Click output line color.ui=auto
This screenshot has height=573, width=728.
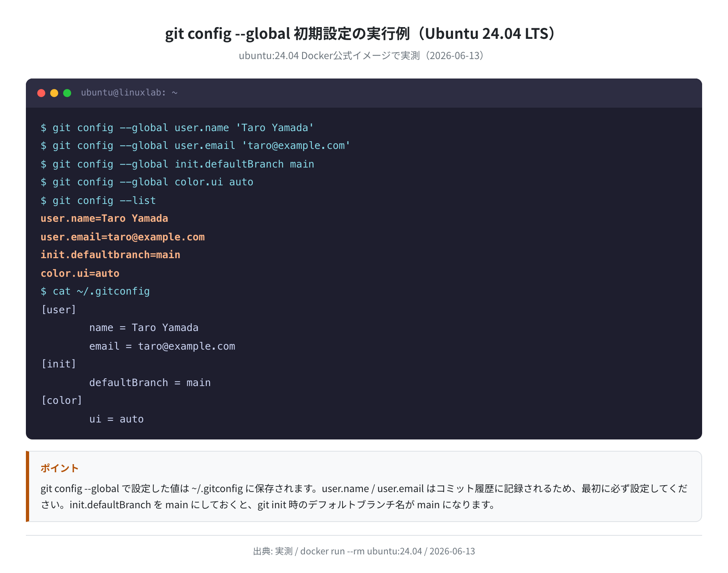(80, 274)
